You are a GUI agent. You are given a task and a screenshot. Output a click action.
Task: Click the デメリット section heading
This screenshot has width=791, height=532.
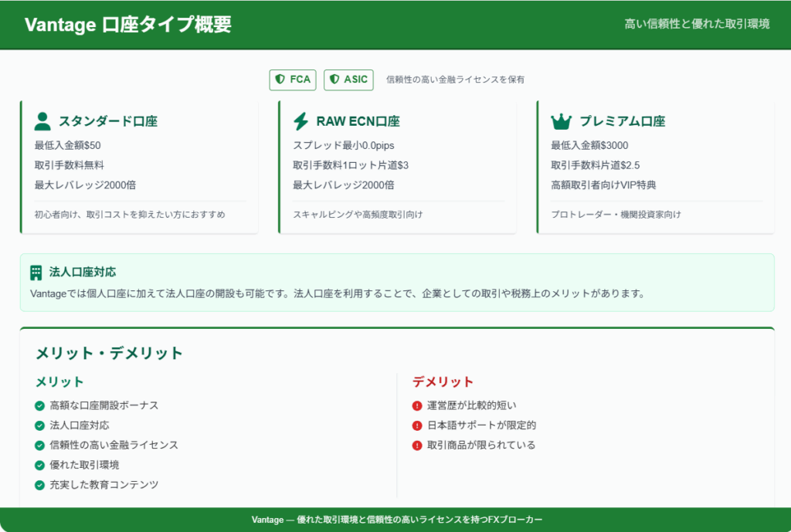click(443, 381)
